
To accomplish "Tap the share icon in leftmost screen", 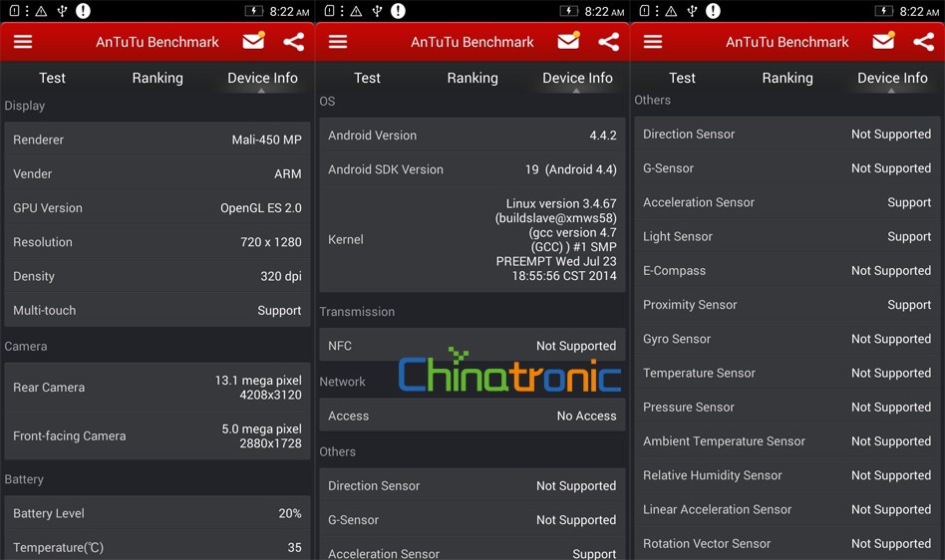I will tap(293, 42).
